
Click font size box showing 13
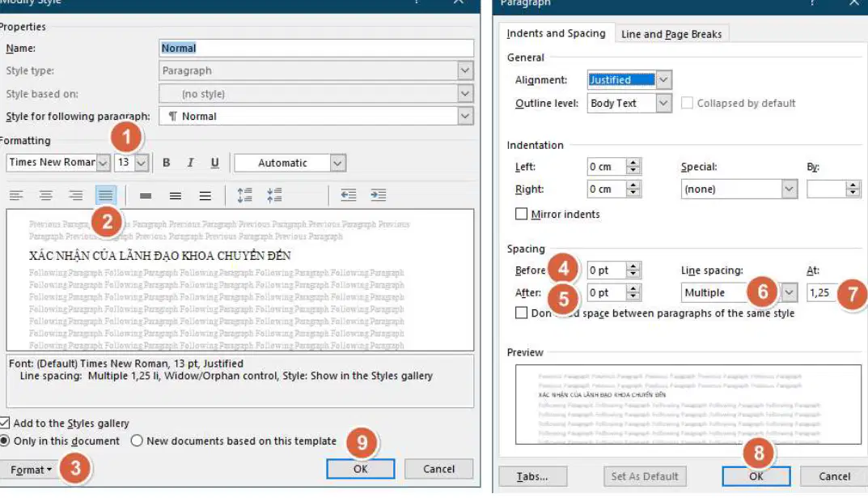click(125, 162)
